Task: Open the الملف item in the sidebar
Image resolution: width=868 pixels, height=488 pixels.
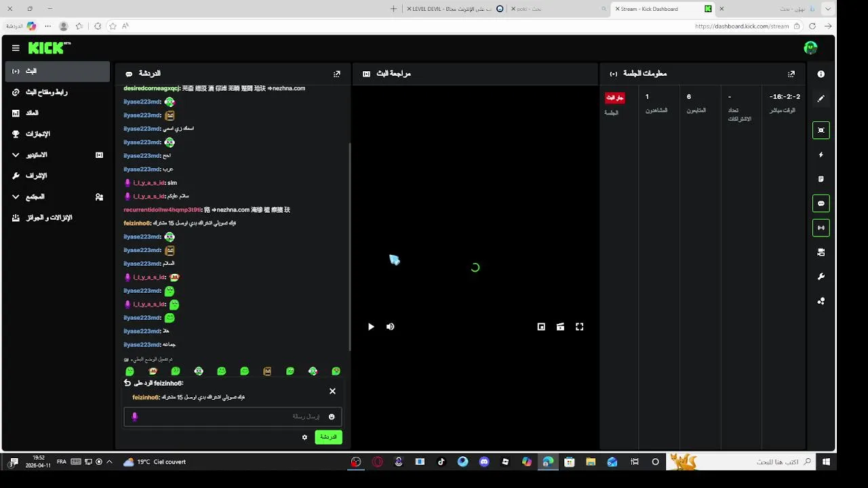Action: [x=58, y=113]
